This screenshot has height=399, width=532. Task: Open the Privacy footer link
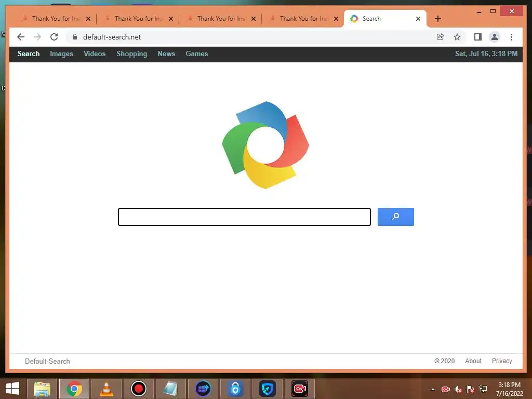point(502,361)
